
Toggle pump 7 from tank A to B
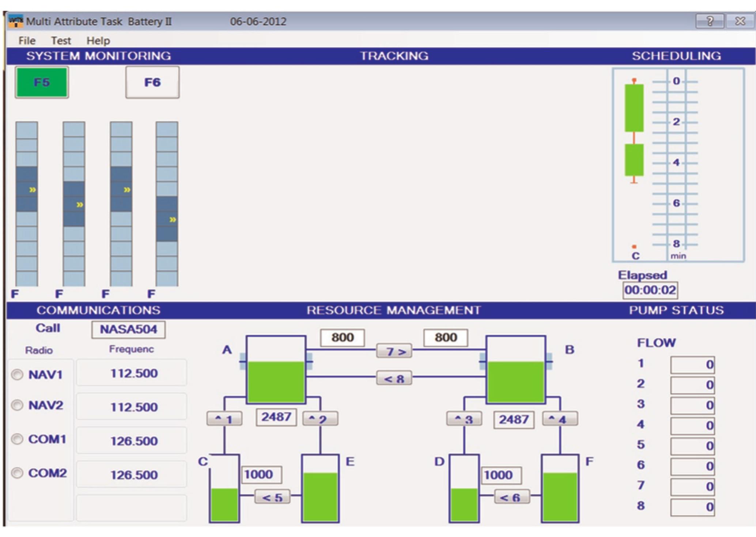[x=394, y=351]
